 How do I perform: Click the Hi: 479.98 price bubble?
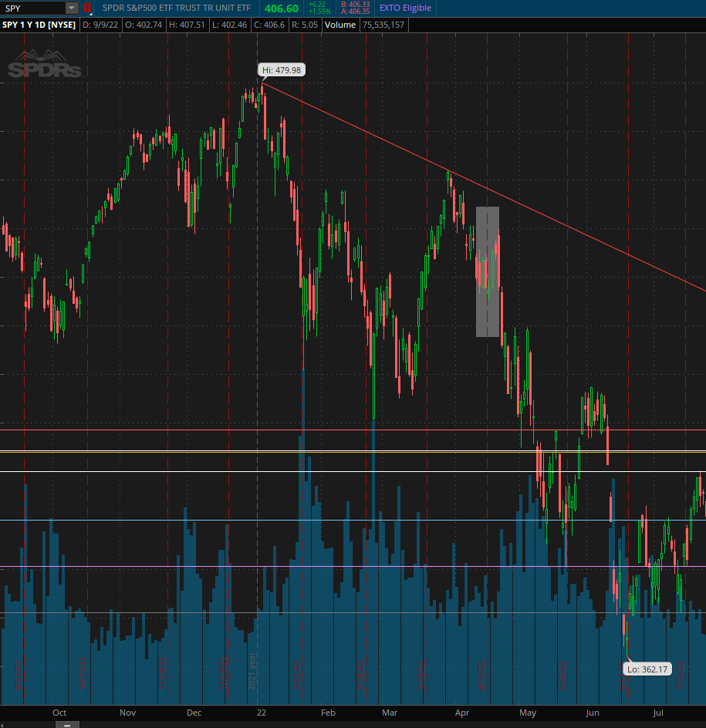pyautogui.click(x=282, y=70)
